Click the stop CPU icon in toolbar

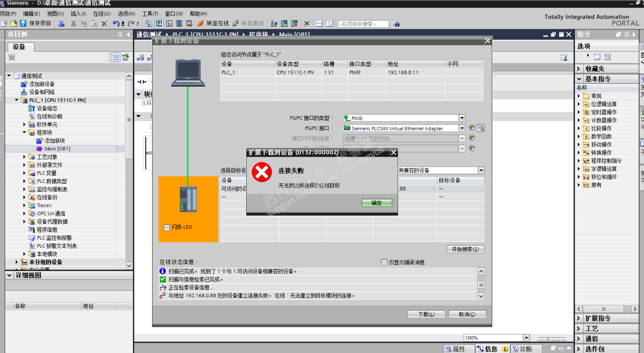click(x=294, y=24)
